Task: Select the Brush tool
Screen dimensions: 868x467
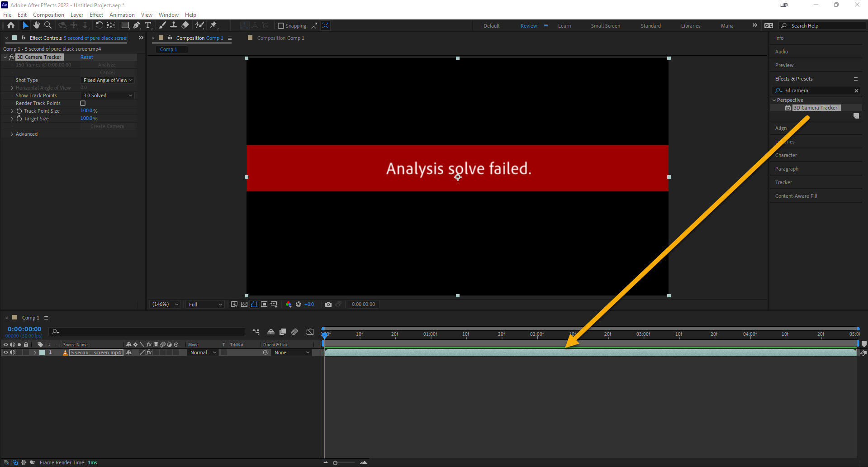Action: coord(162,25)
